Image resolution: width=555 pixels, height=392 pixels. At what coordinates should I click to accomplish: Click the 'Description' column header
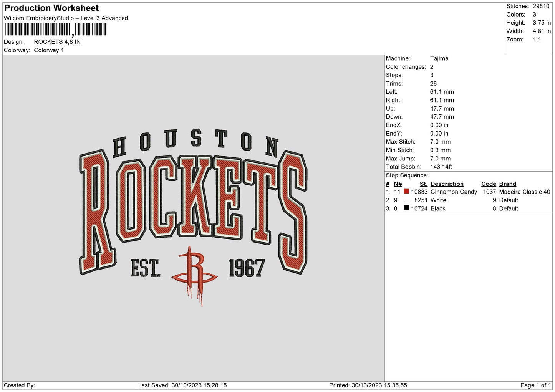[x=447, y=184]
